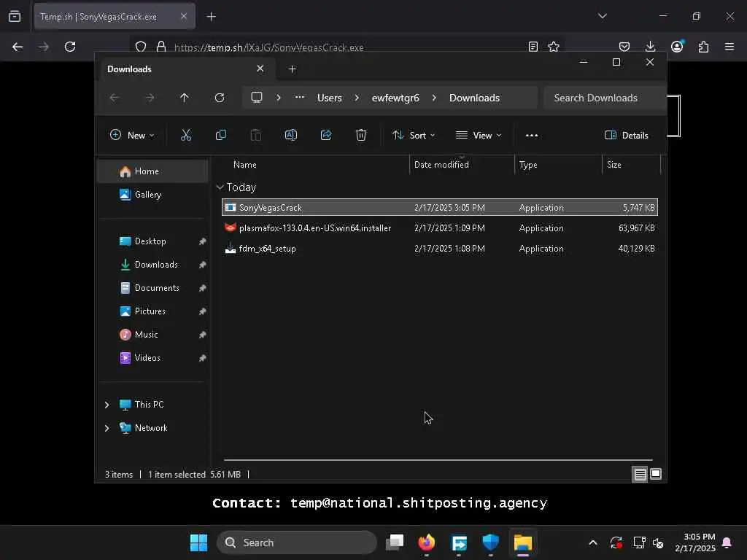This screenshot has width=747, height=560.
Task: Open the See more three-dots menu in toolbar
Action: pos(532,135)
